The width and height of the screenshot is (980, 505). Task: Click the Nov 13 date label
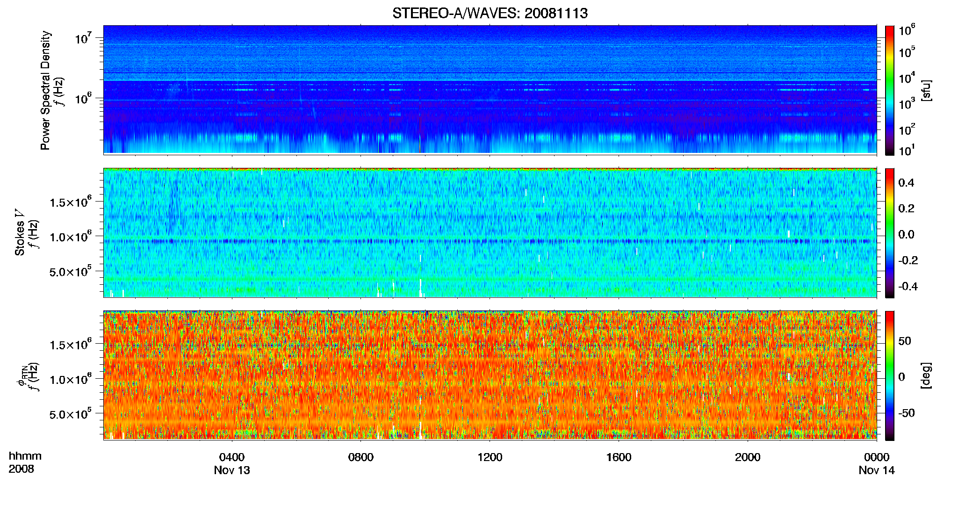(232, 470)
